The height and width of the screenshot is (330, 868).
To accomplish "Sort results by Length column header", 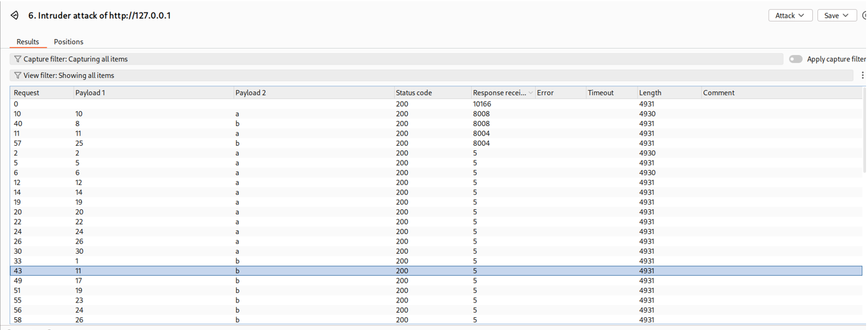I will [x=650, y=93].
